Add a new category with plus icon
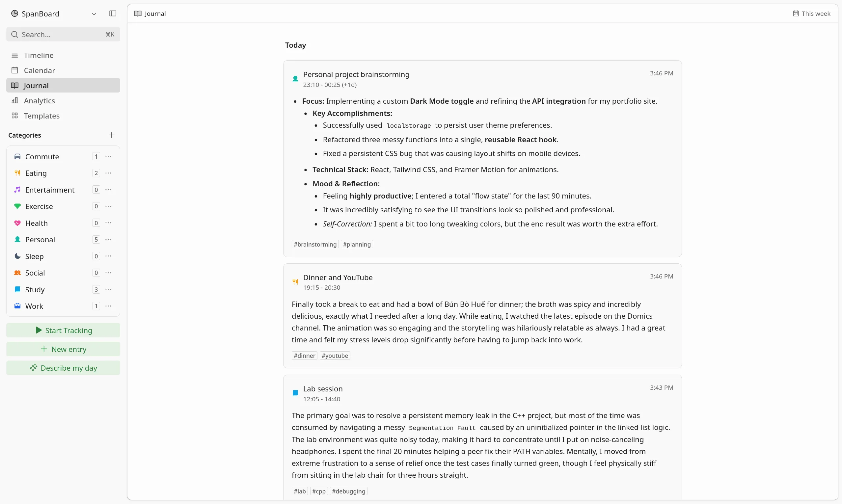842x504 pixels. pos(111,135)
